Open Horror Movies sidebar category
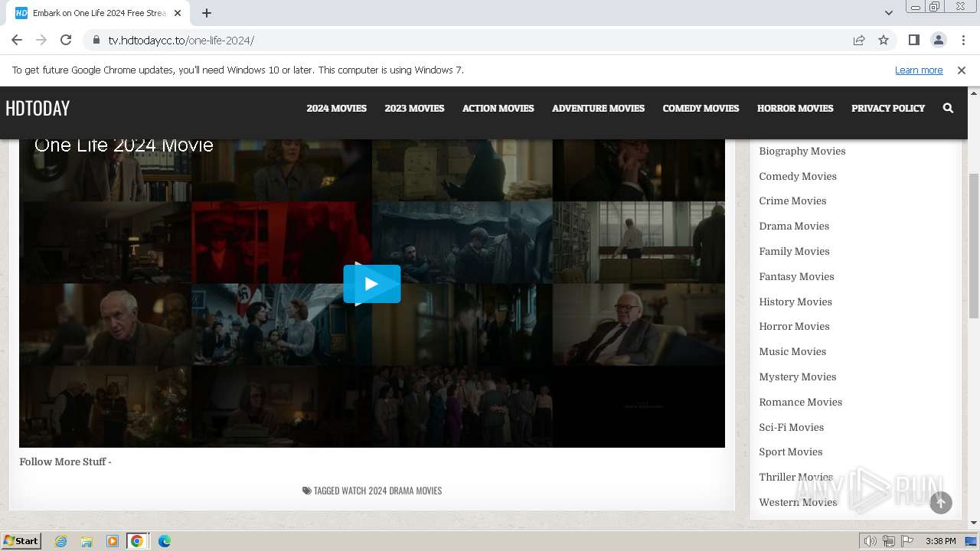 [x=794, y=326]
